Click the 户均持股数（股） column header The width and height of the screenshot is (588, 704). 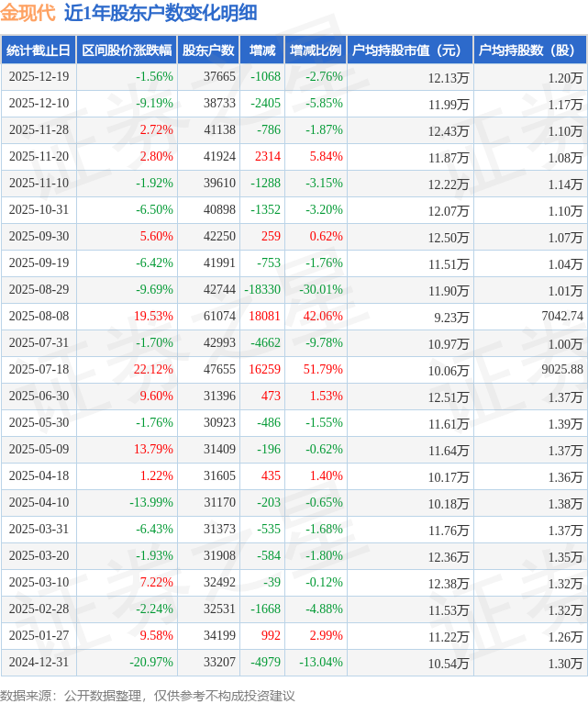click(x=530, y=50)
